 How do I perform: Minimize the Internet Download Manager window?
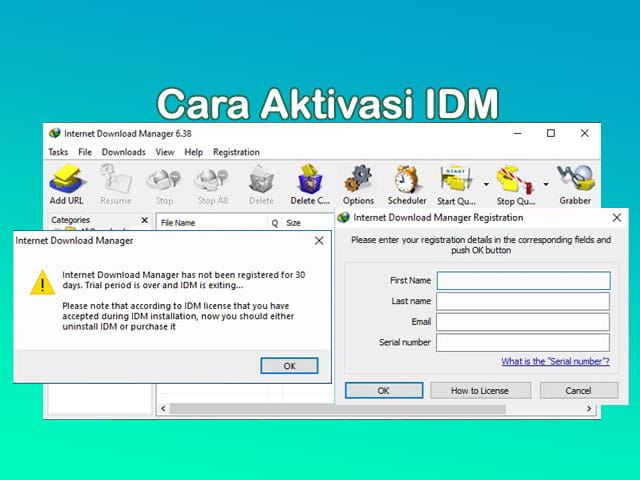[x=518, y=133]
